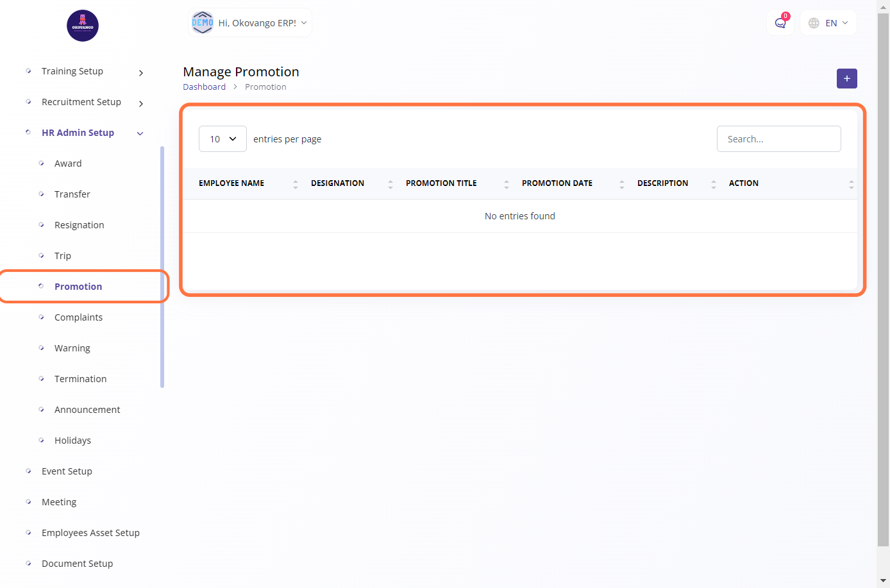Sort by Promotion Date column arrows
The image size is (890, 588).
click(x=621, y=184)
